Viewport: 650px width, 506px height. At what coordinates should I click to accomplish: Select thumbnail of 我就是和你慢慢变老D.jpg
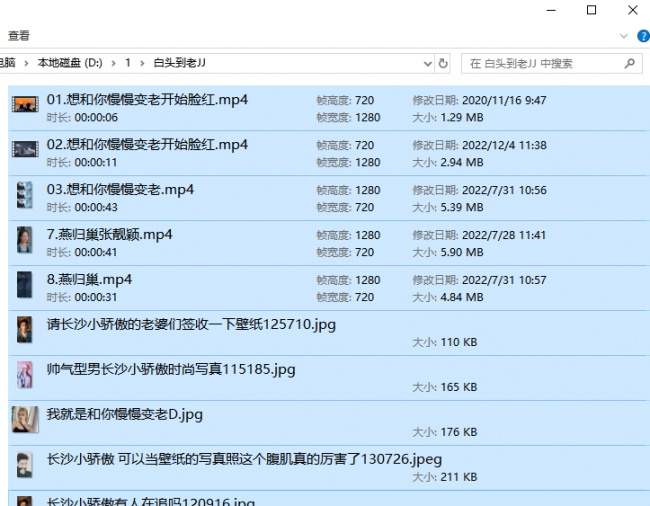pos(25,419)
